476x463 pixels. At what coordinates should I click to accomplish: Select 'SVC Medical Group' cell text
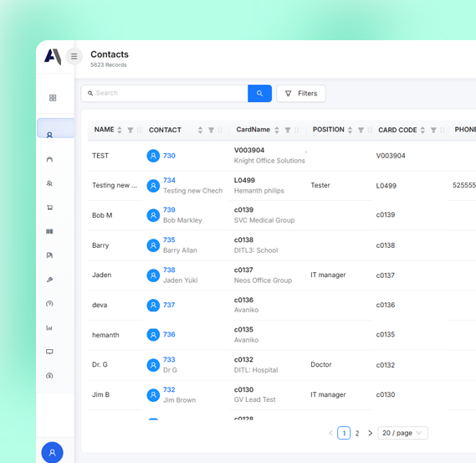click(264, 220)
